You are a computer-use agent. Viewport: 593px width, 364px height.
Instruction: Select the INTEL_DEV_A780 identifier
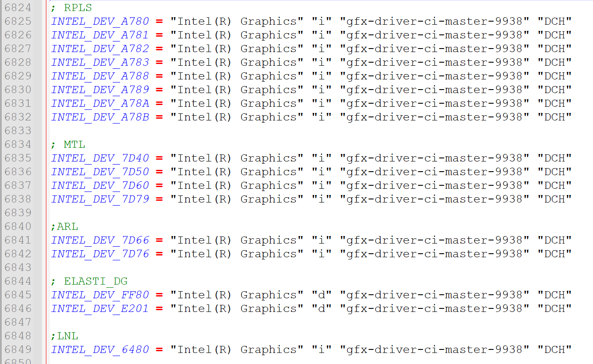(x=100, y=21)
